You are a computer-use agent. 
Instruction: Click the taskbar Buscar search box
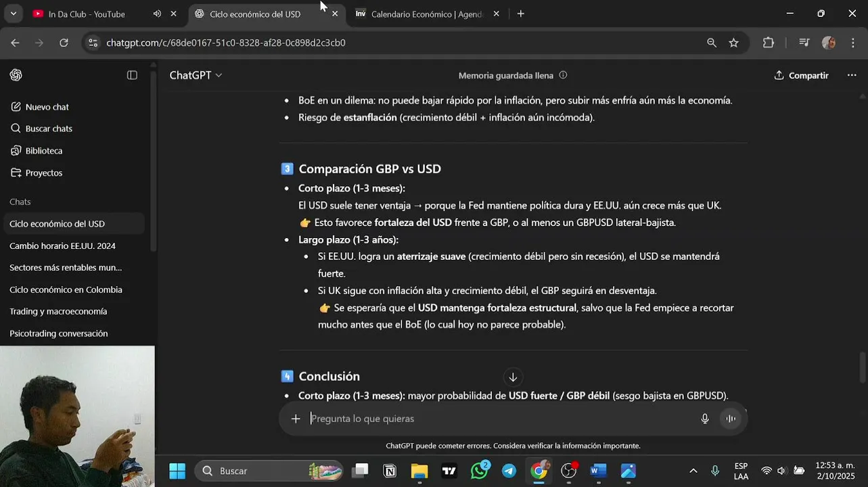point(270,471)
